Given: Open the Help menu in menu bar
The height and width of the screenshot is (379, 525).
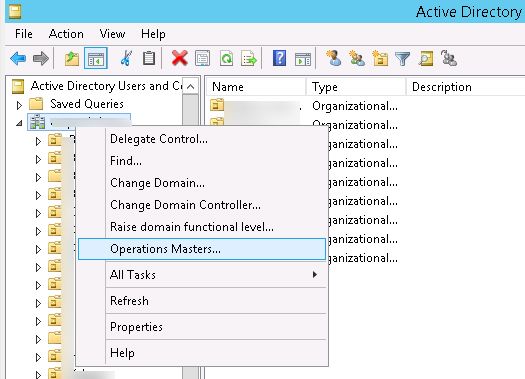Looking at the screenshot, I should (153, 34).
